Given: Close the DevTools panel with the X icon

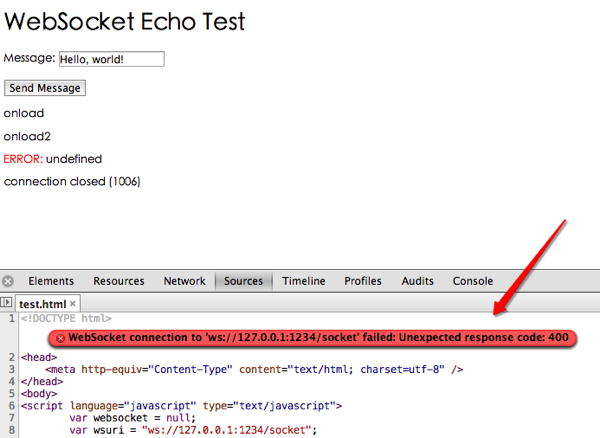Looking at the screenshot, I should pyautogui.click(x=8, y=281).
